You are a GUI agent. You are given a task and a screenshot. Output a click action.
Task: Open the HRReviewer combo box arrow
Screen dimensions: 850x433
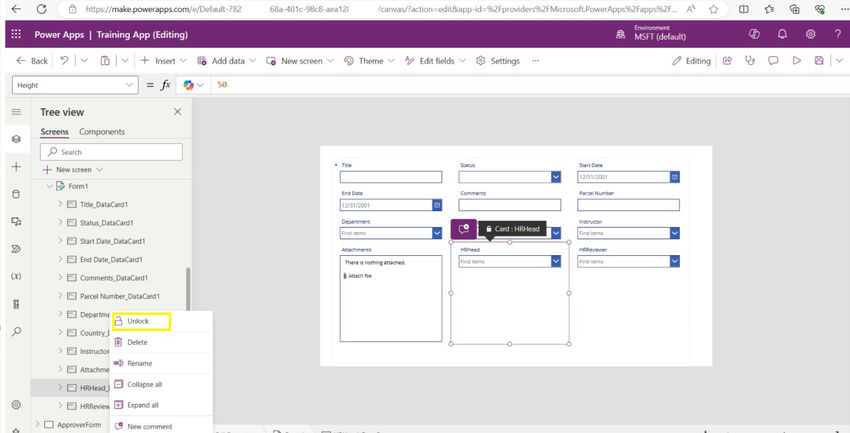click(x=674, y=261)
